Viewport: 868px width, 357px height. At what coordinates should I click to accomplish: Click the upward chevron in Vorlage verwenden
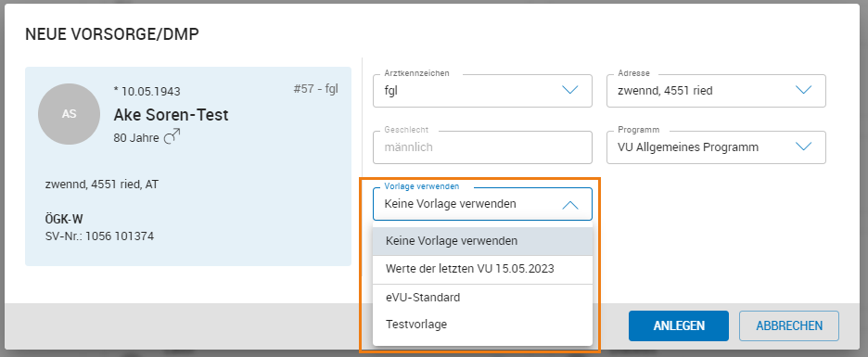tap(569, 205)
